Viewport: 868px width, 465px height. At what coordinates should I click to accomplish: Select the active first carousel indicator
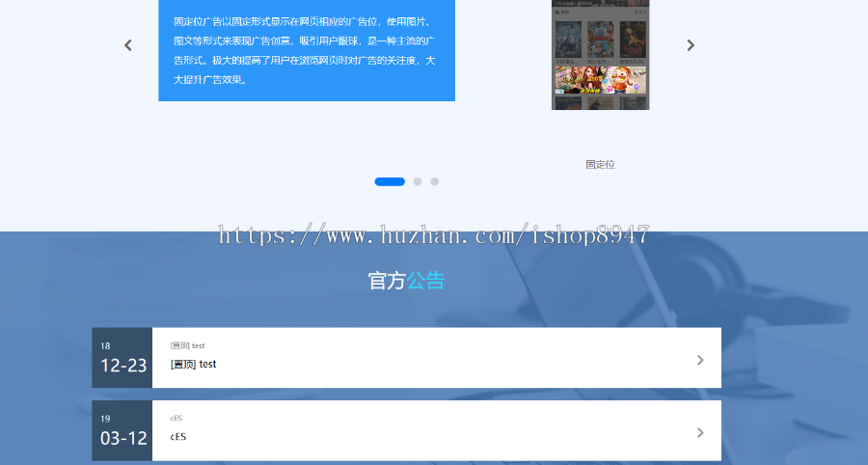(x=390, y=181)
